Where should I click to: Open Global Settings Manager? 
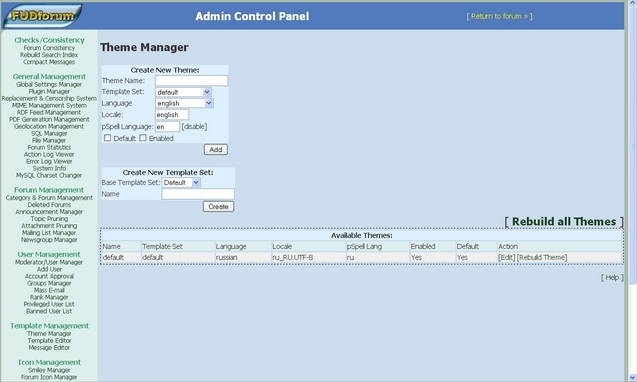click(49, 85)
